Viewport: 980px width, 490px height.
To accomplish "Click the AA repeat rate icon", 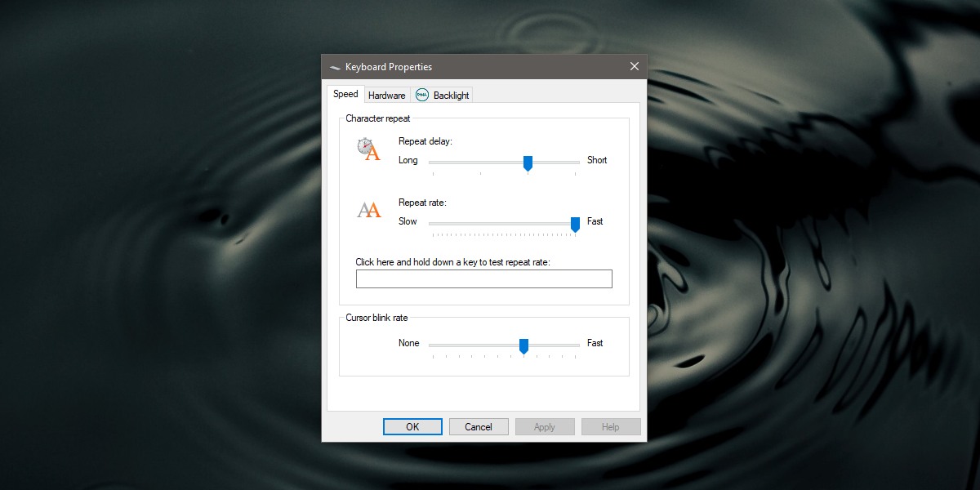I will coord(368,209).
